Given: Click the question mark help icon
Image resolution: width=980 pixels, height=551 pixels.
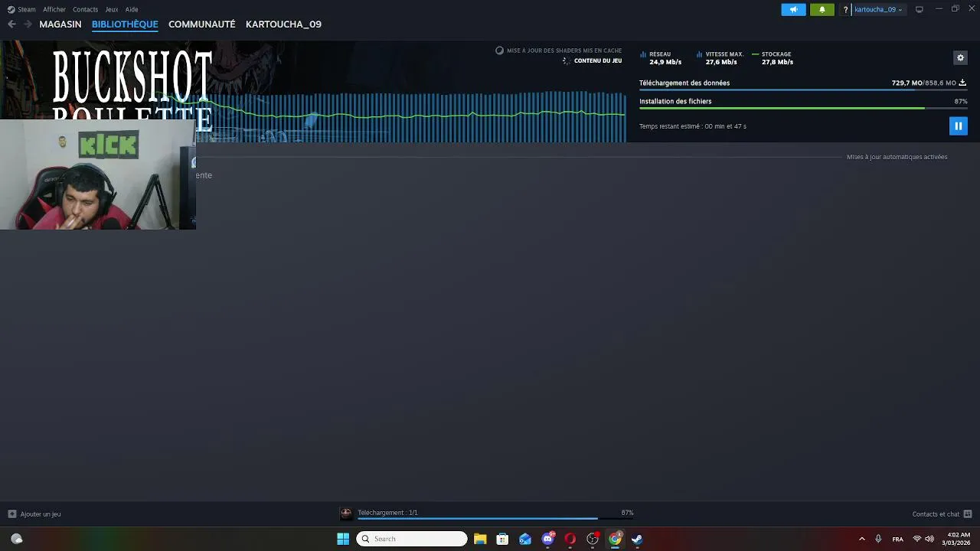Looking at the screenshot, I should 845,9.
